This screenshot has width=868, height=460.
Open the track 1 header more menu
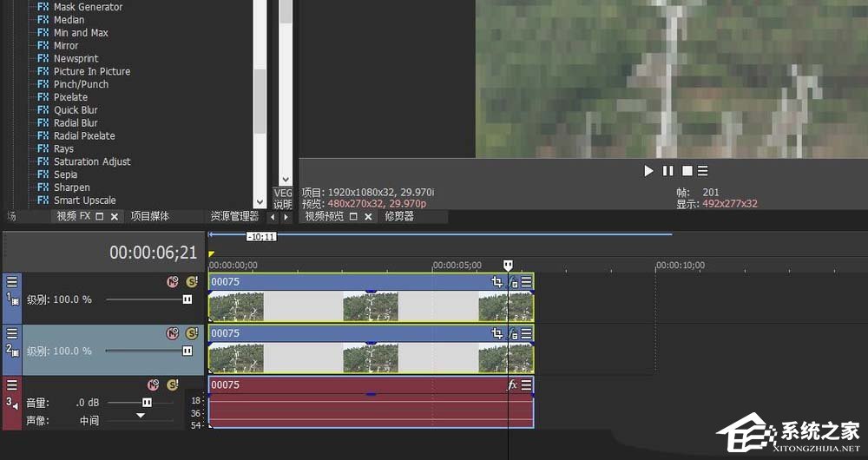click(x=11, y=282)
